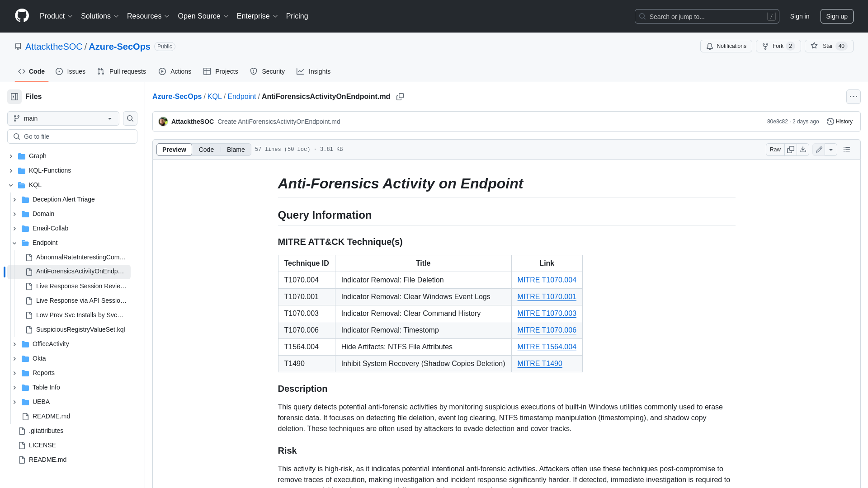868x488 pixels.
Task: Expand the Open Source menu
Action: pyautogui.click(x=203, y=16)
